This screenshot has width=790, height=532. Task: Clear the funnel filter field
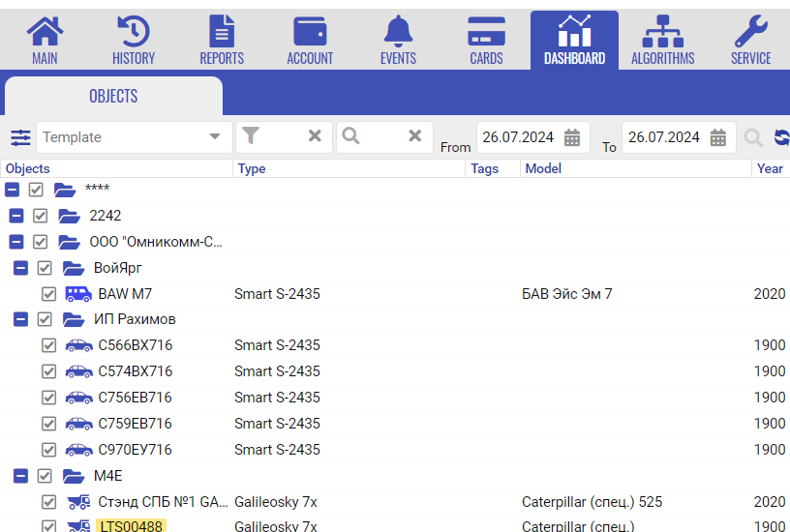[x=315, y=137]
